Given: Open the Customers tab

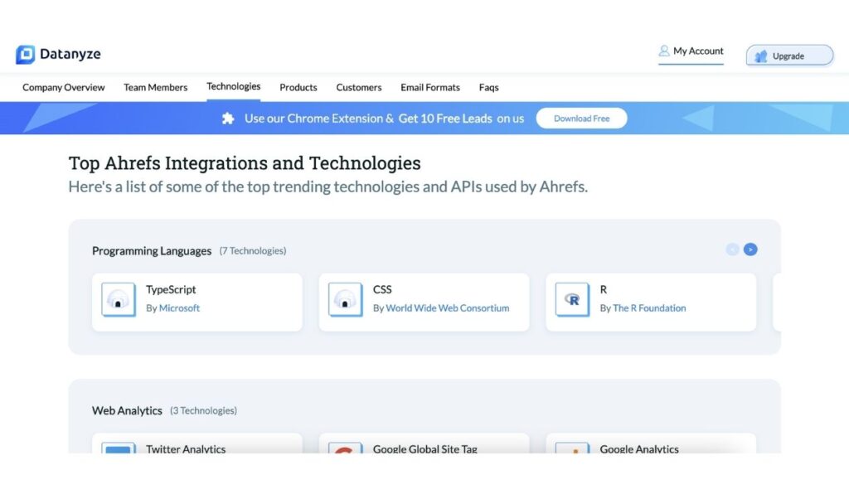Looking at the screenshot, I should (358, 87).
